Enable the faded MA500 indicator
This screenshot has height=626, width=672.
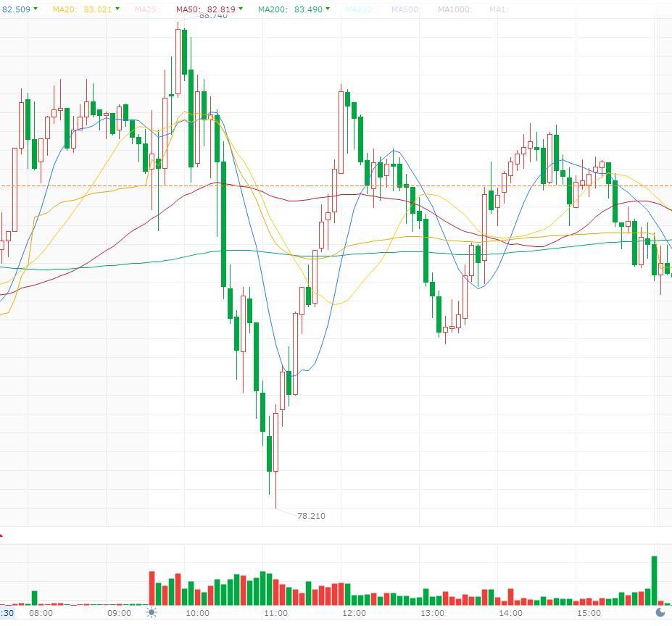point(405,9)
